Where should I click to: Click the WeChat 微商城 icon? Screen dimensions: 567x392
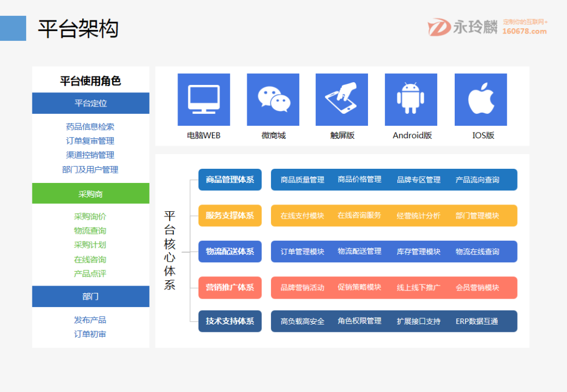(x=273, y=99)
